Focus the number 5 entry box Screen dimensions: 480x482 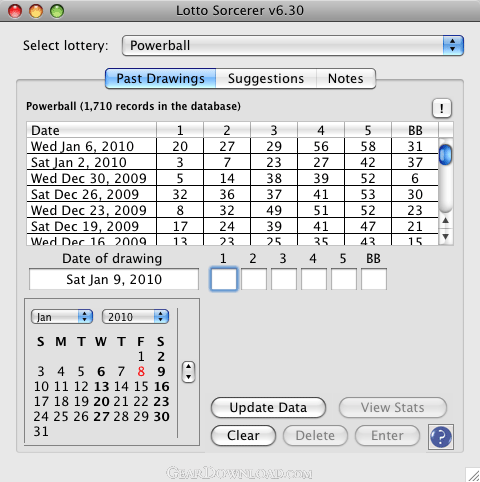click(x=344, y=279)
